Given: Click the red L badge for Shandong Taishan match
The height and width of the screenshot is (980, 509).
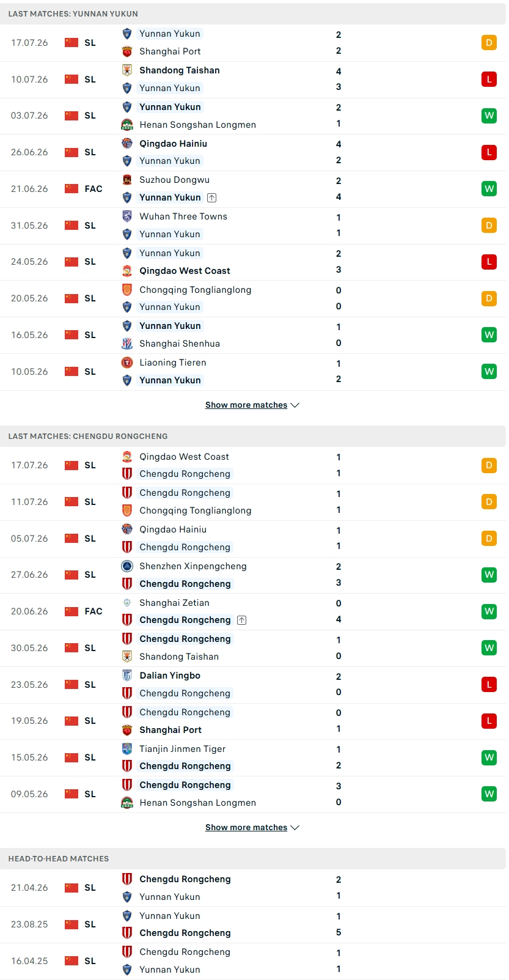Looking at the screenshot, I should click(489, 79).
